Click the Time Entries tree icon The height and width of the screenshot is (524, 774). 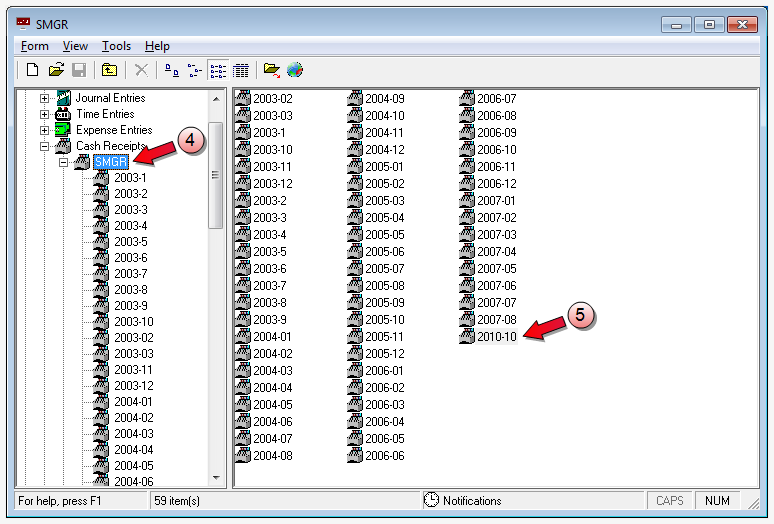pyautogui.click(x=63, y=114)
